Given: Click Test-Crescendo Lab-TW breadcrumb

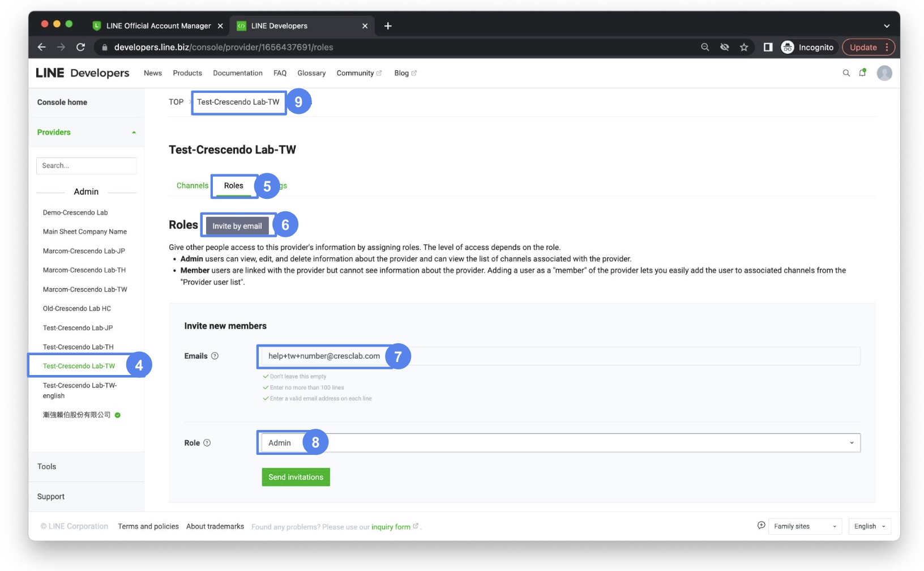Looking at the screenshot, I should [x=238, y=102].
